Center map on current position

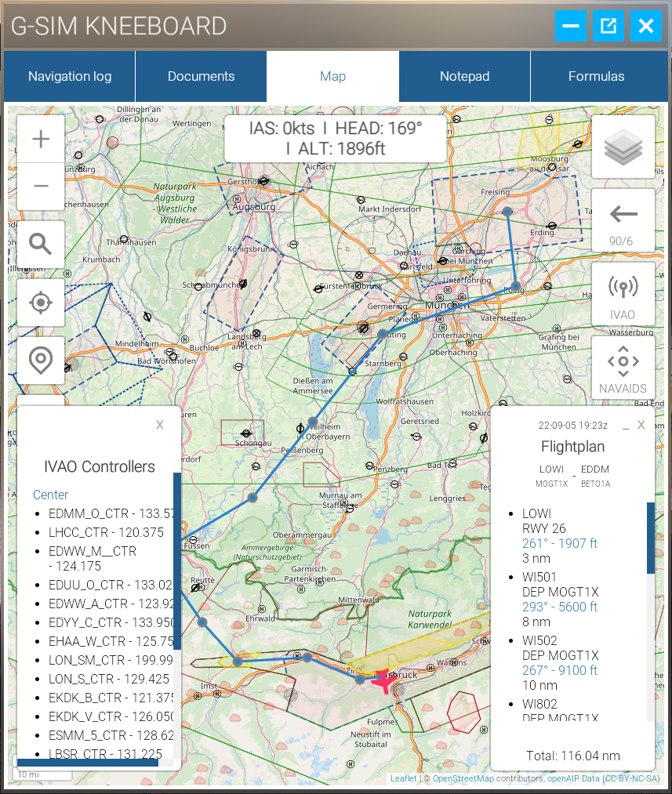tap(40, 303)
